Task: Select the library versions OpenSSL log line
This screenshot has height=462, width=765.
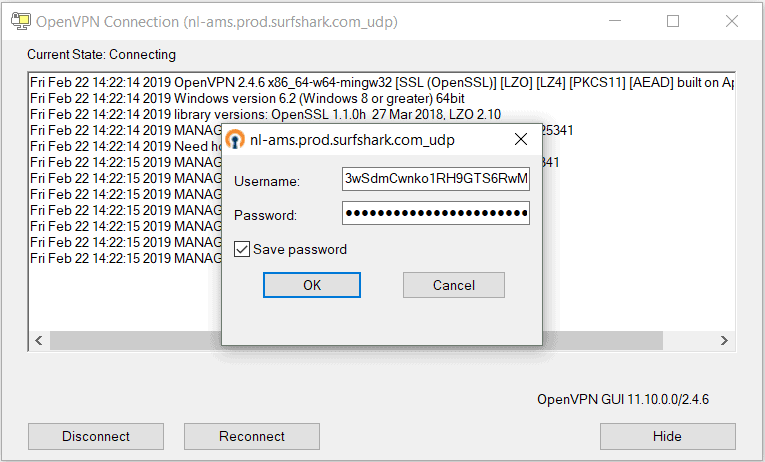Action: click(265, 115)
